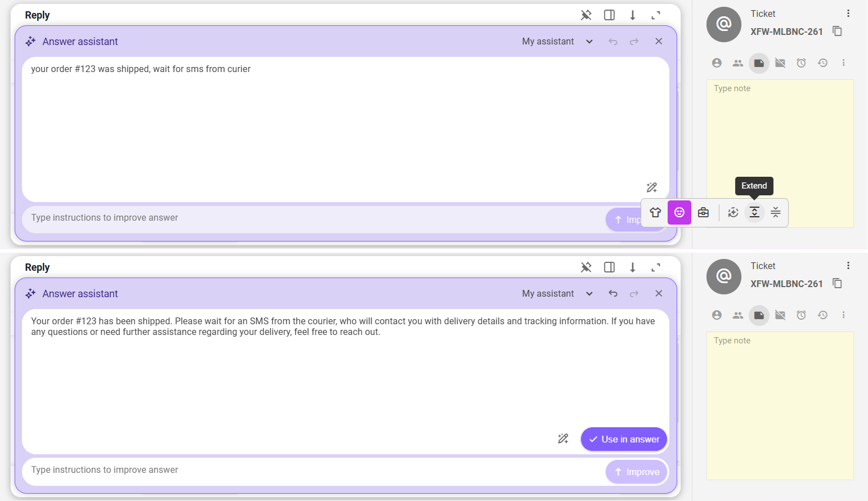Open My assistant dropdown in upper panel

pos(557,42)
